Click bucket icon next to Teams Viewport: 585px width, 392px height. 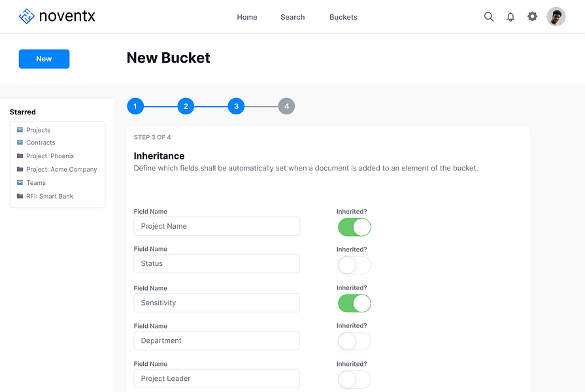click(x=20, y=183)
